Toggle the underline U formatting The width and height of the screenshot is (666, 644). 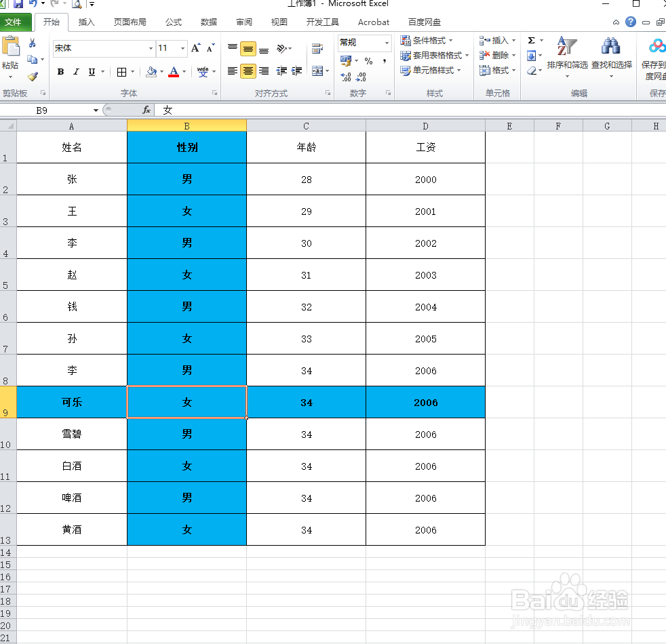coord(90,71)
